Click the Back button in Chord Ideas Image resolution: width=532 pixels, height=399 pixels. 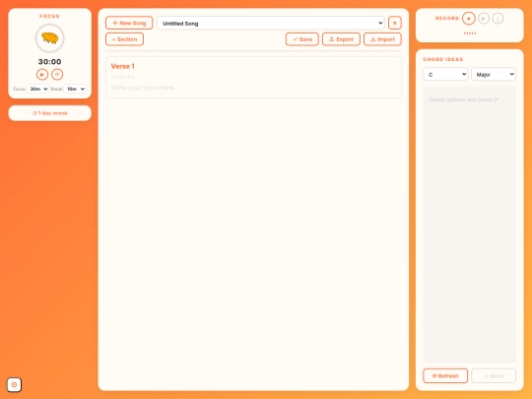coord(494,376)
